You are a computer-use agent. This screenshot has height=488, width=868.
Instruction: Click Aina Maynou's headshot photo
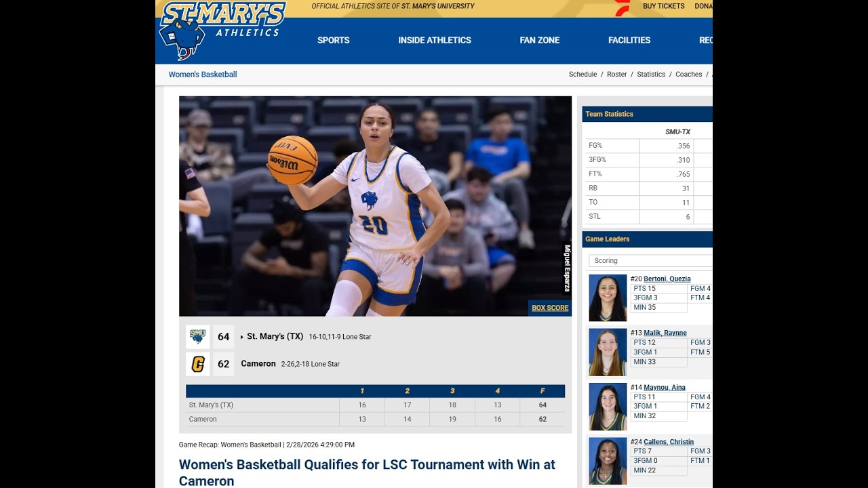pyautogui.click(x=608, y=407)
